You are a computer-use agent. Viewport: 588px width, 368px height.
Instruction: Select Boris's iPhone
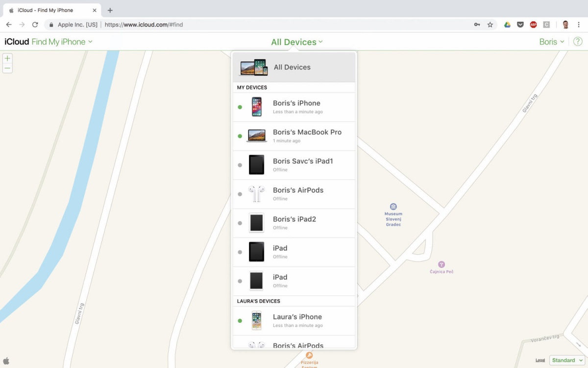coord(294,107)
